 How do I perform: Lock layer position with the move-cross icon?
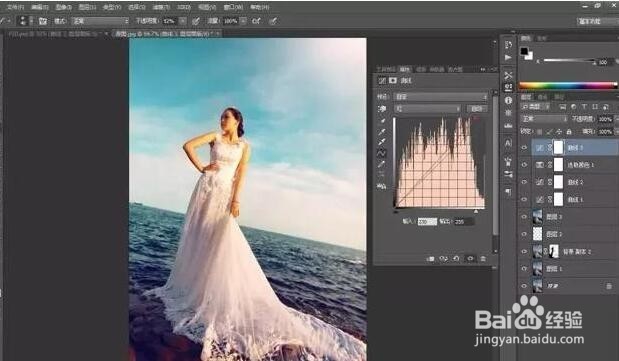tap(559, 132)
